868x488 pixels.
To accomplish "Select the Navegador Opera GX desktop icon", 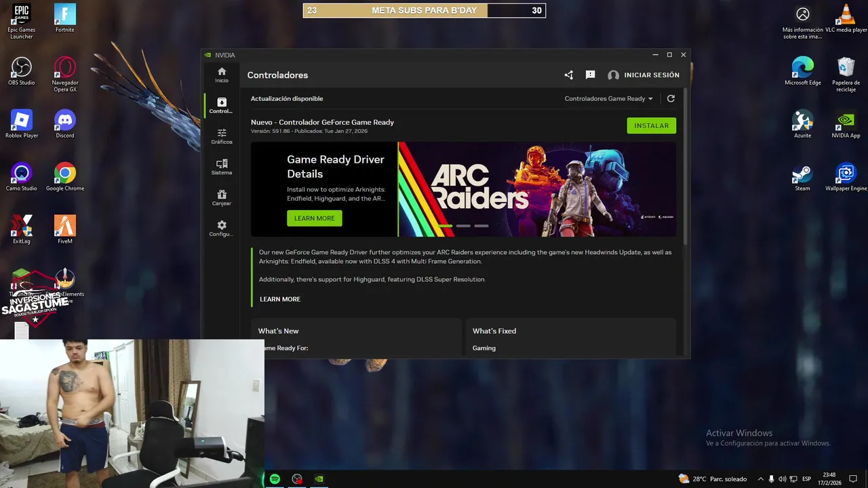I will pos(65,74).
